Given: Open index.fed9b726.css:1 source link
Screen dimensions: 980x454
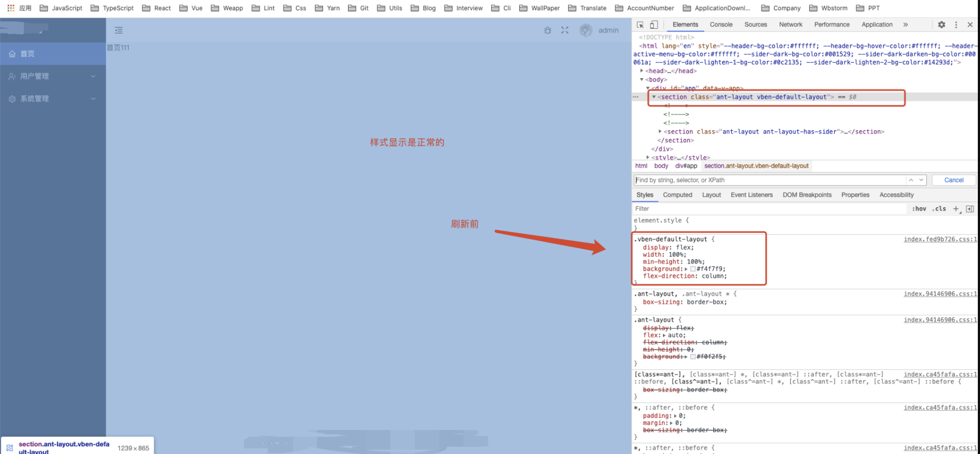Looking at the screenshot, I should [x=940, y=239].
